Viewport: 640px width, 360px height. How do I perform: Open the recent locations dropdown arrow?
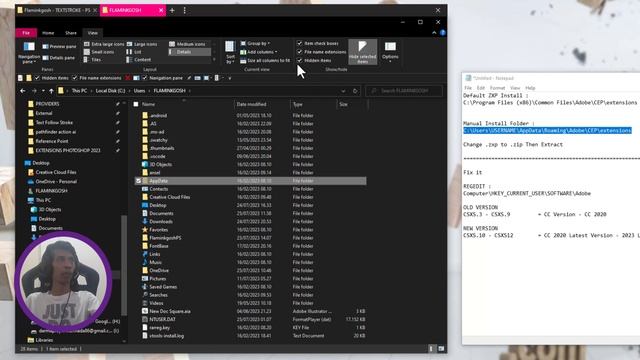pyautogui.click(x=43, y=91)
